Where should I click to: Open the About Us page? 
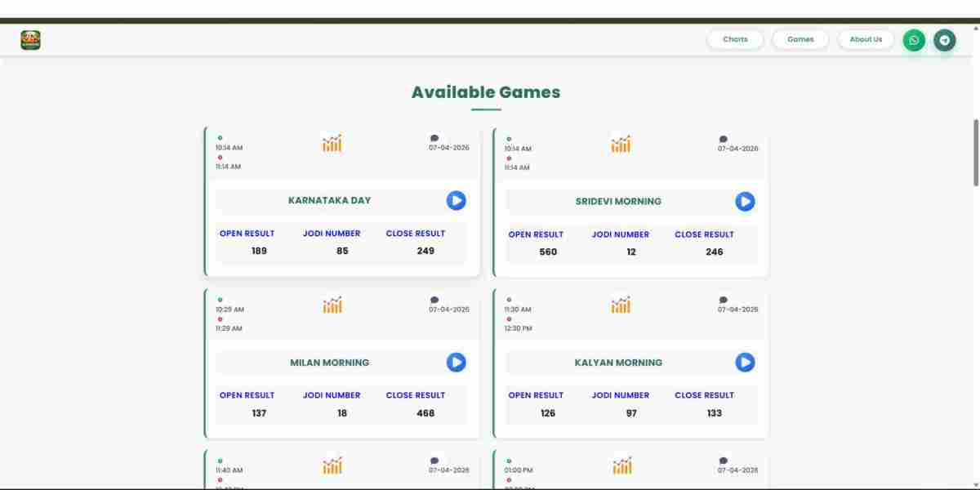click(866, 39)
